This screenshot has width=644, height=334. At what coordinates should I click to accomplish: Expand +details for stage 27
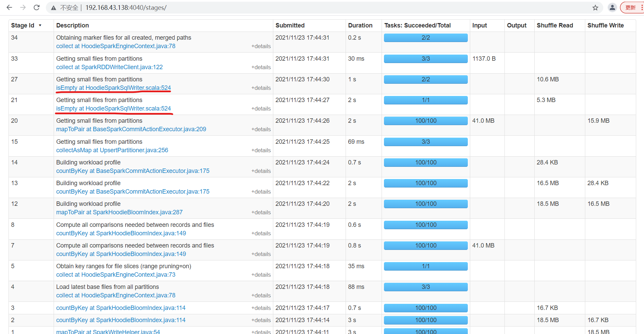tap(261, 88)
